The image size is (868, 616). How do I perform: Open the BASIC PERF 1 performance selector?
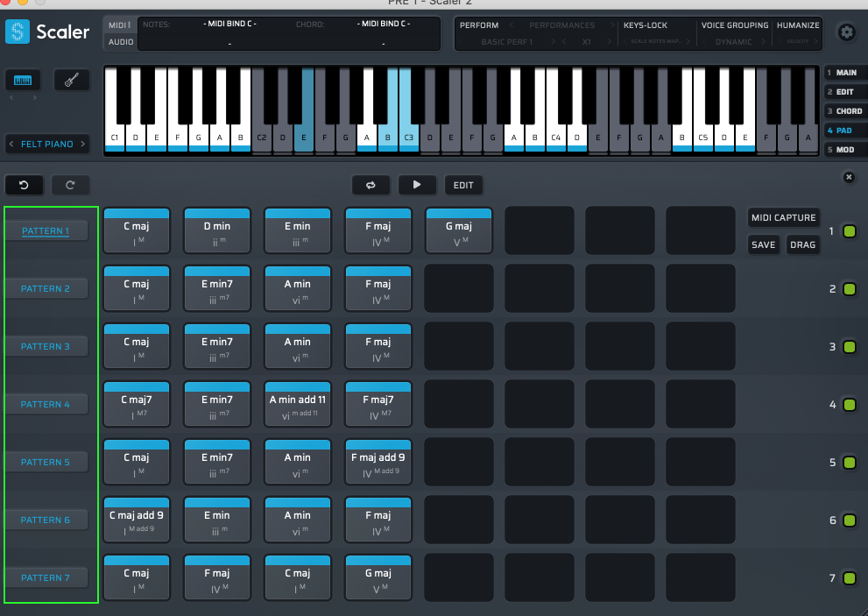[506, 42]
